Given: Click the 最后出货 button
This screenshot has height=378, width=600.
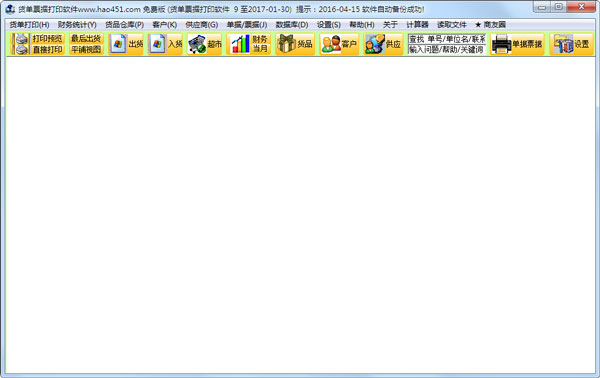Looking at the screenshot, I should pos(86,39).
